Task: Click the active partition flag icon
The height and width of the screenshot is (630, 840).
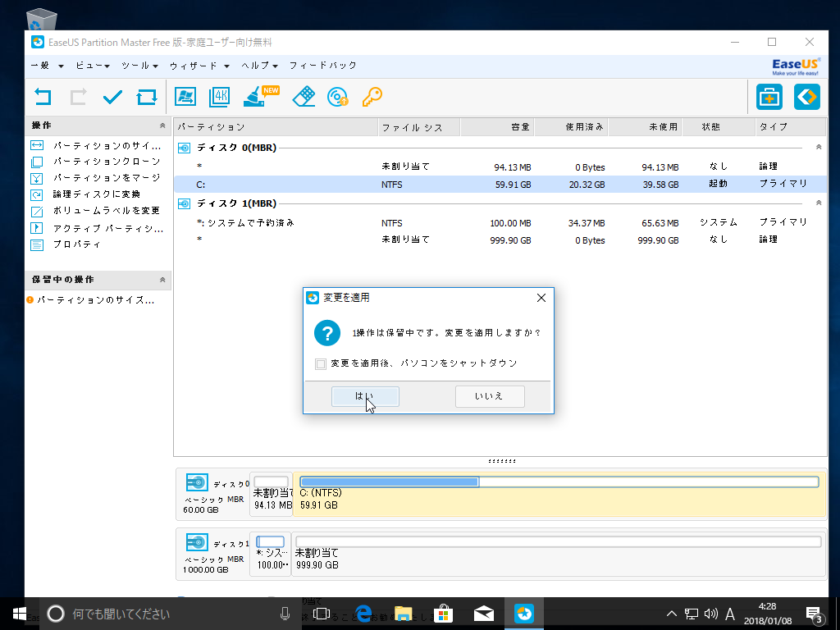Action: pyautogui.click(x=36, y=228)
